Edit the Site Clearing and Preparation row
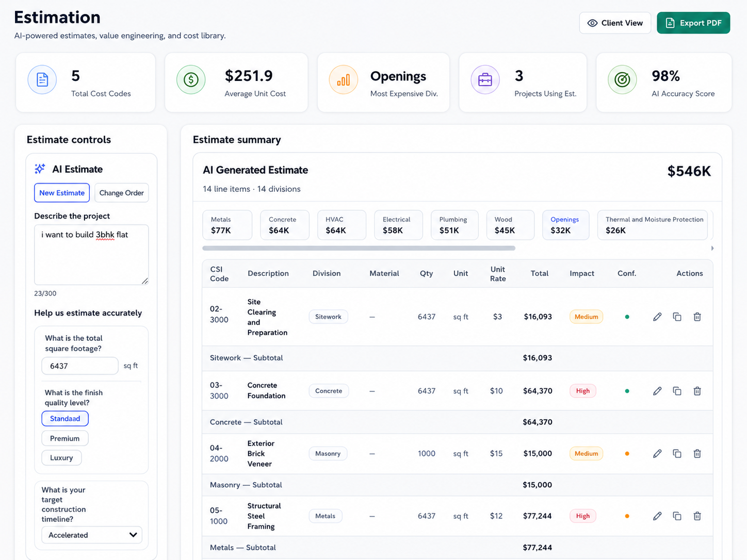This screenshot has width=747, height=560. pyautogui.click(x=657, y=317)
